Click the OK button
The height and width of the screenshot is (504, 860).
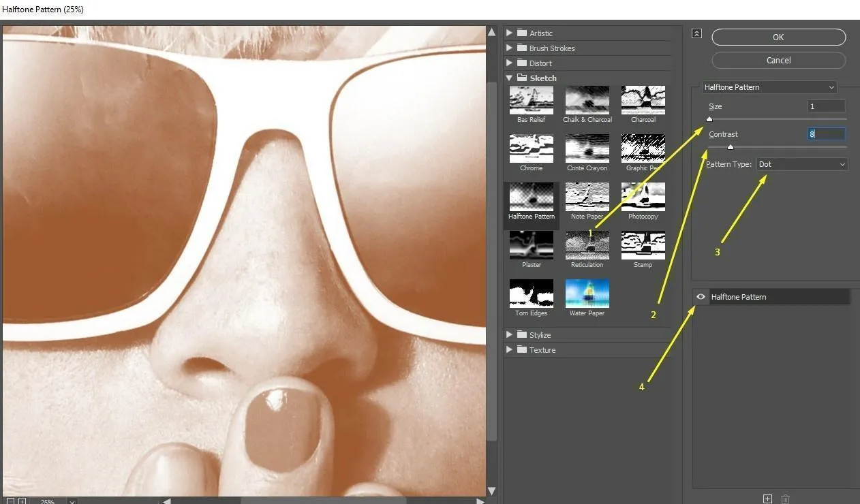(x=778, y=37)
